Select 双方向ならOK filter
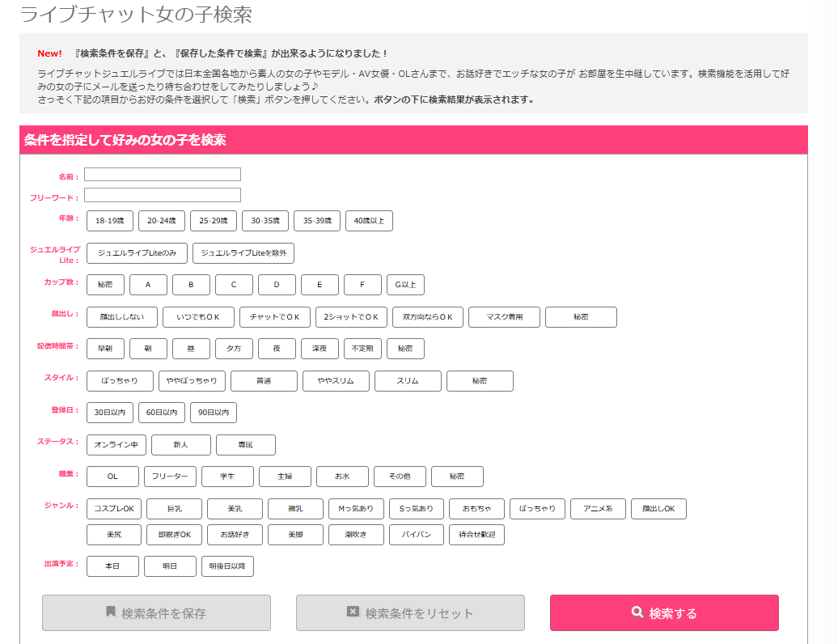The height and width of the screenshot is (644, 838). (428, 317)
